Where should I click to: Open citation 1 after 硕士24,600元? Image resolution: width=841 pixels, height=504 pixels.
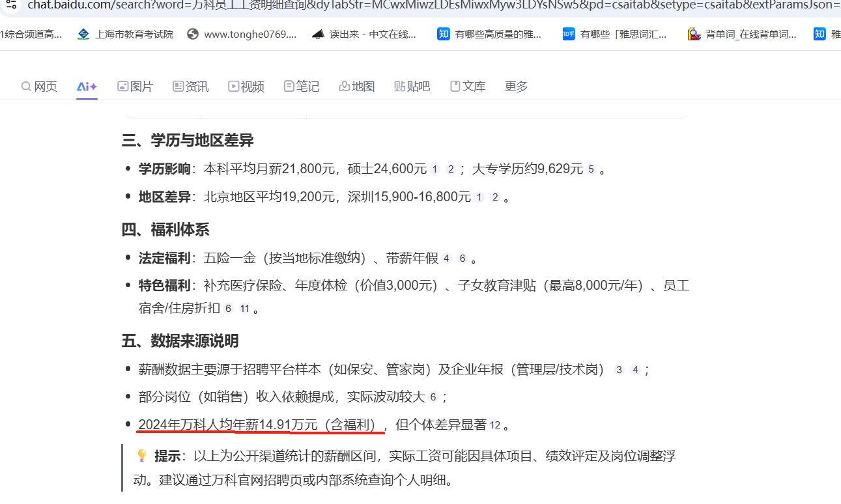tap(435, 169)
